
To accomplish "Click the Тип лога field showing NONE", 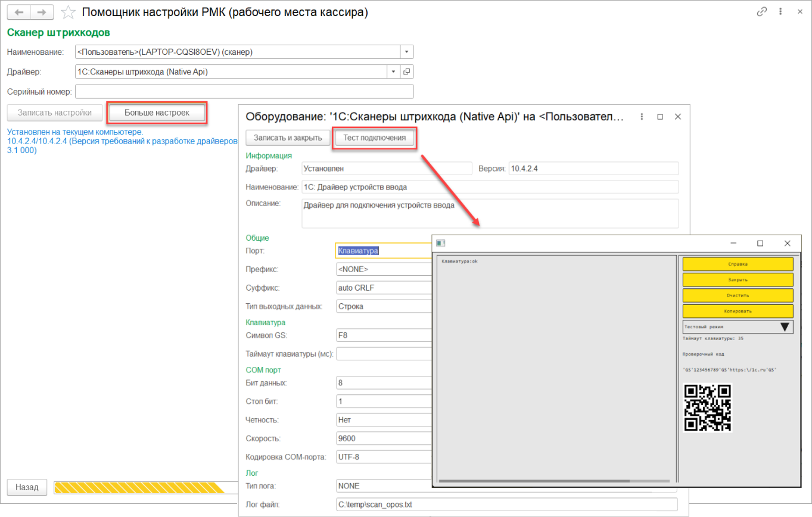I will tap(384, 485).
